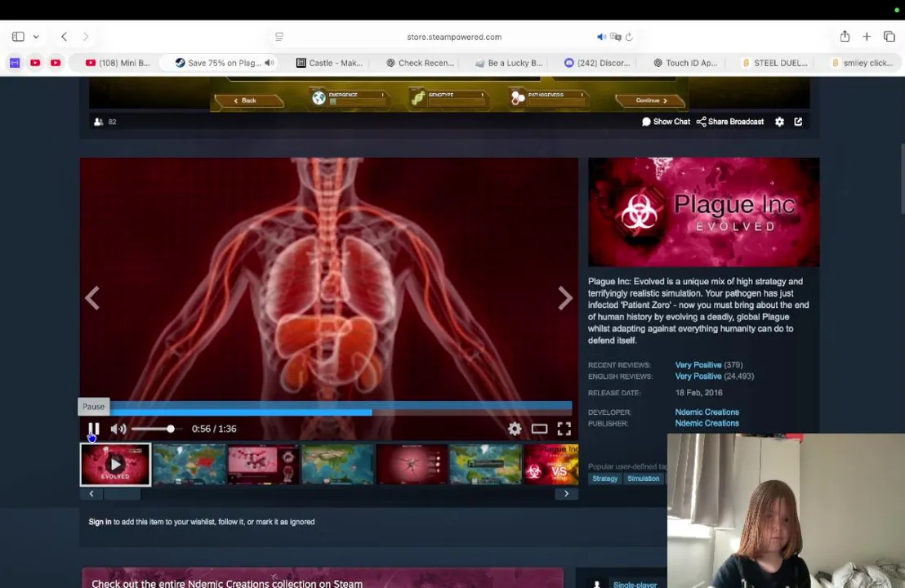Screen dimensions: 905x588
Task: Adjust the trailer volume slider
Action: 156,429
